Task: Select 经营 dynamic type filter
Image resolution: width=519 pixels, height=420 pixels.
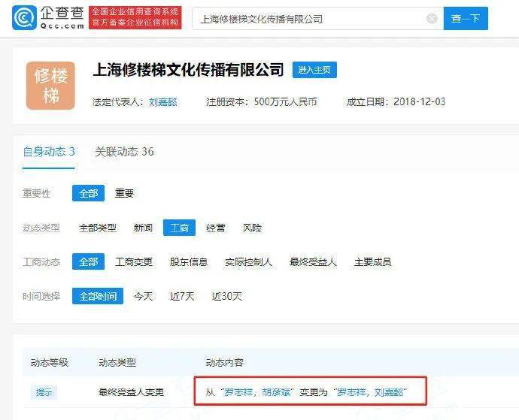Action: 215,228
